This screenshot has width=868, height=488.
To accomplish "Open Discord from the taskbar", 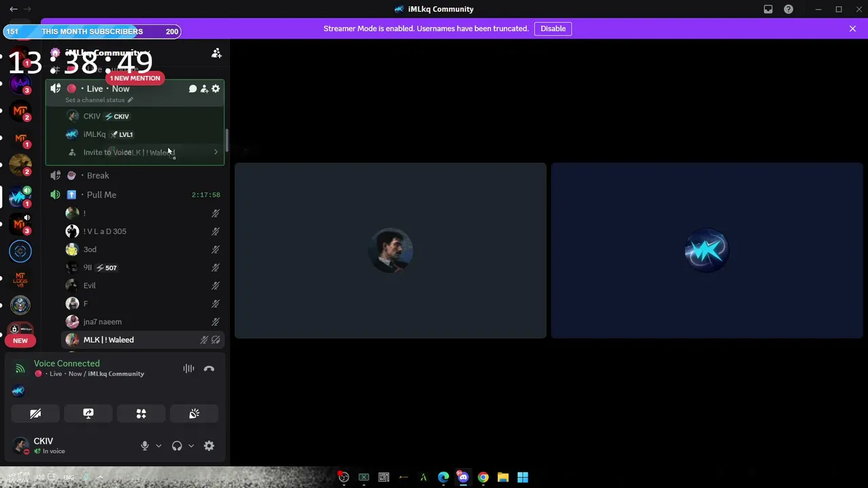I will click(463, 477).
